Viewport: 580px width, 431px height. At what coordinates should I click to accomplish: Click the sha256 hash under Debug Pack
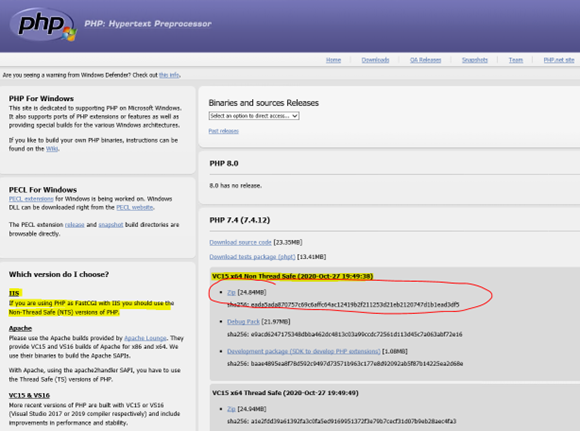pyautogui.click(x=345, y=334)
